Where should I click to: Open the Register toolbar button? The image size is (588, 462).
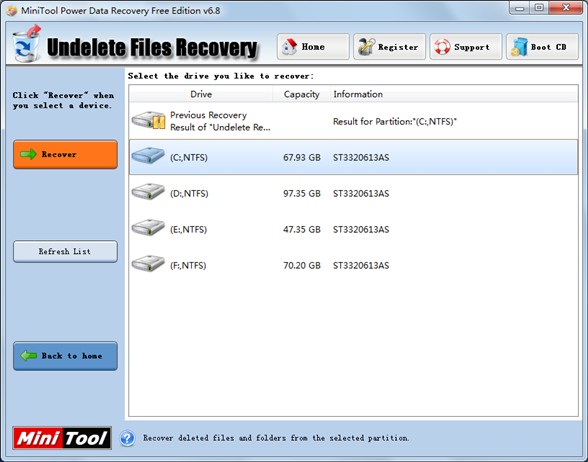pyautogui.click(x=389, y=47)
